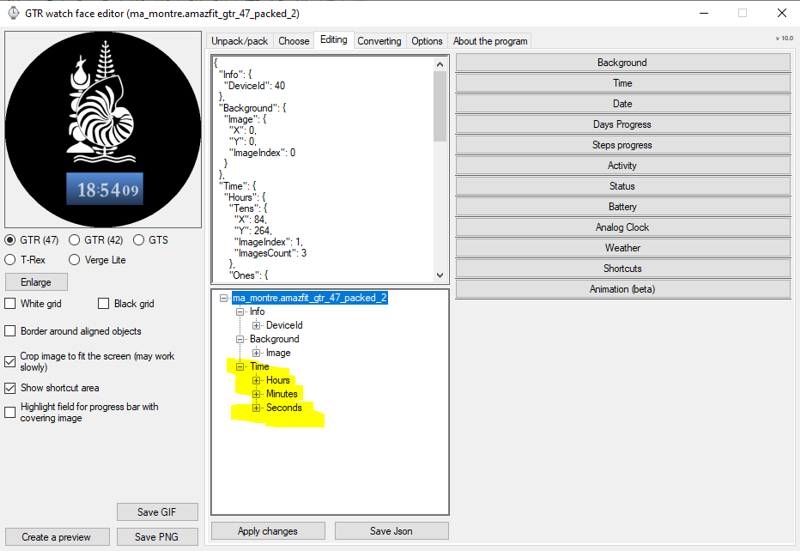Collapse the Background tree node
This screenshot has width=800, height=551.
[x=240, y=339]
